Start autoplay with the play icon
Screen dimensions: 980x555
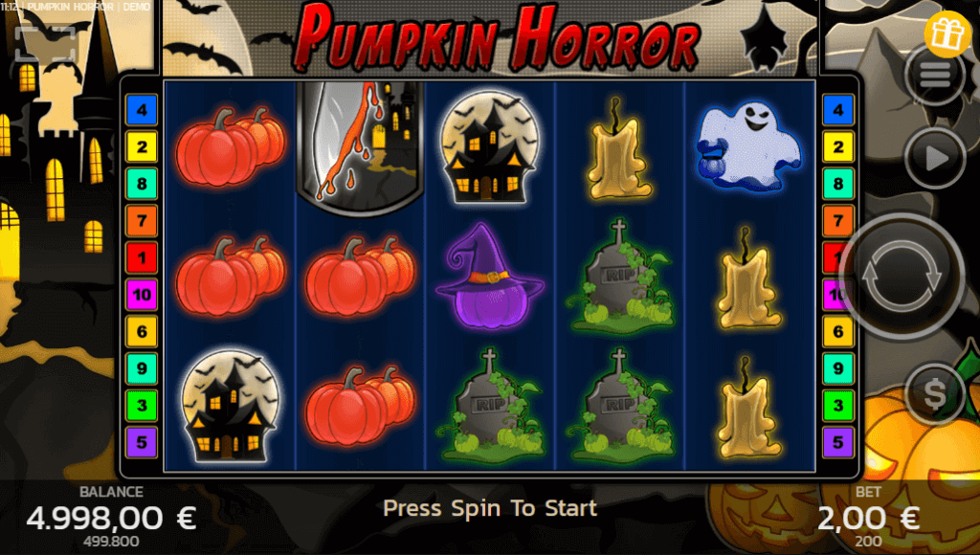[935, 158]
